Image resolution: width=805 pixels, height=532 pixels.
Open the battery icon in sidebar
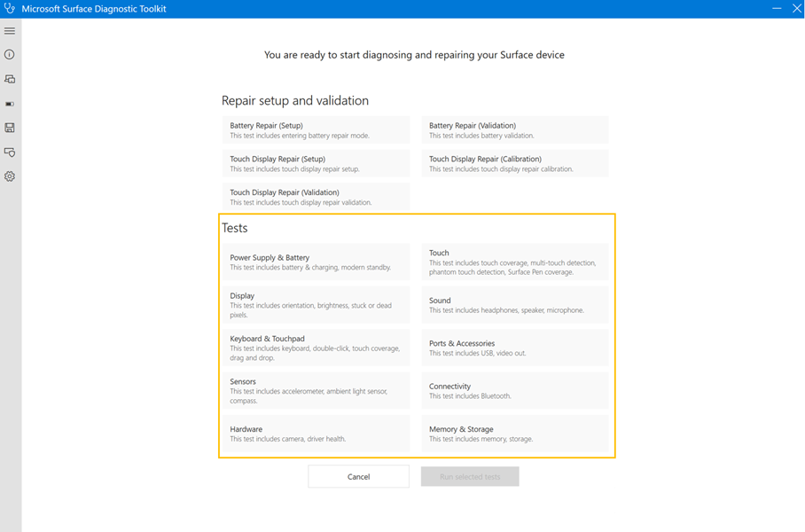(x=10, y=104)
